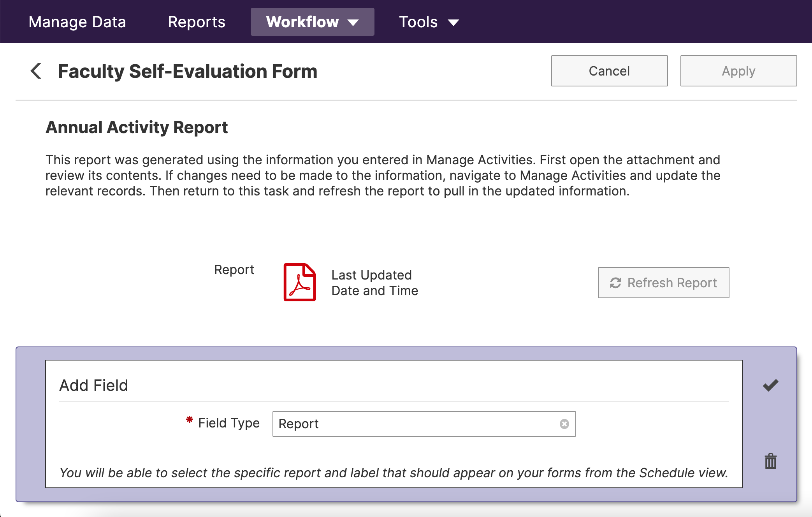The height and width of the screenshot is (517, 812).
Task: Expand the Tools dropdown menu
Action: click(x=429, y=22)
